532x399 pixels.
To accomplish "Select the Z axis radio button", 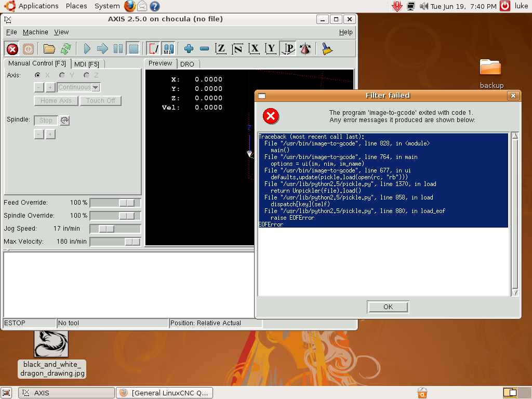I will (x=87, y=75).
